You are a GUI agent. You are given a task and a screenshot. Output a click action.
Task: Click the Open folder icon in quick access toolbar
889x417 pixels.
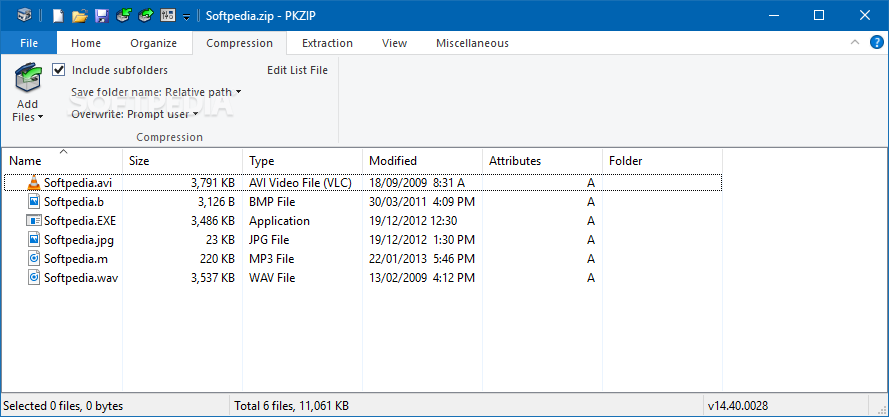pyautogui.click(x=80, y=15)
